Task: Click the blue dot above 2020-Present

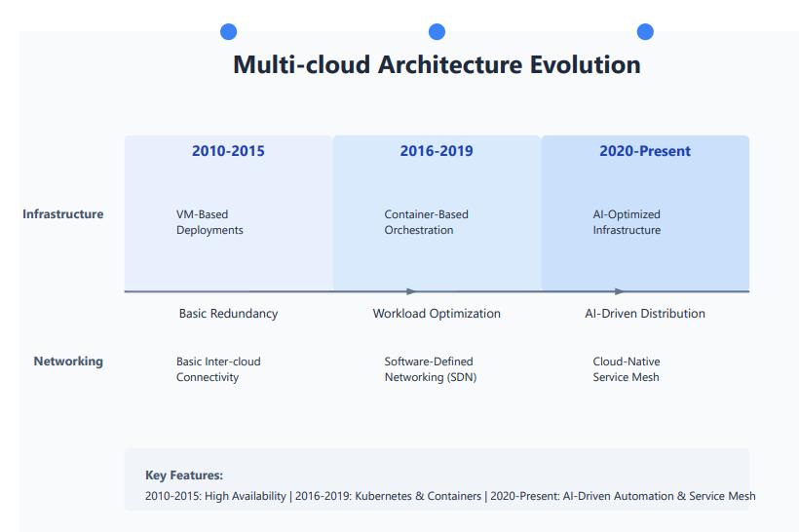Action: [x=645, y=31]
